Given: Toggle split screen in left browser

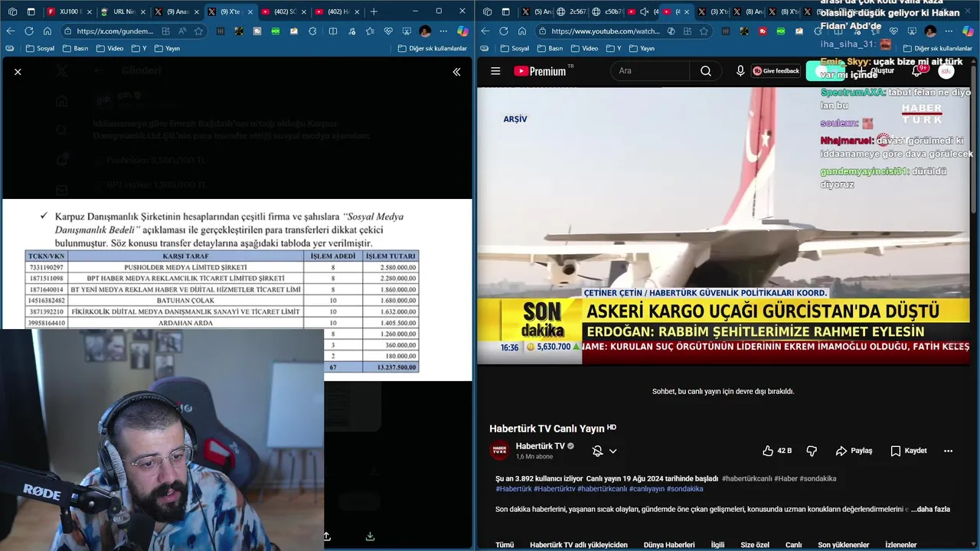Looking at the screenshot, I should 332,31.
